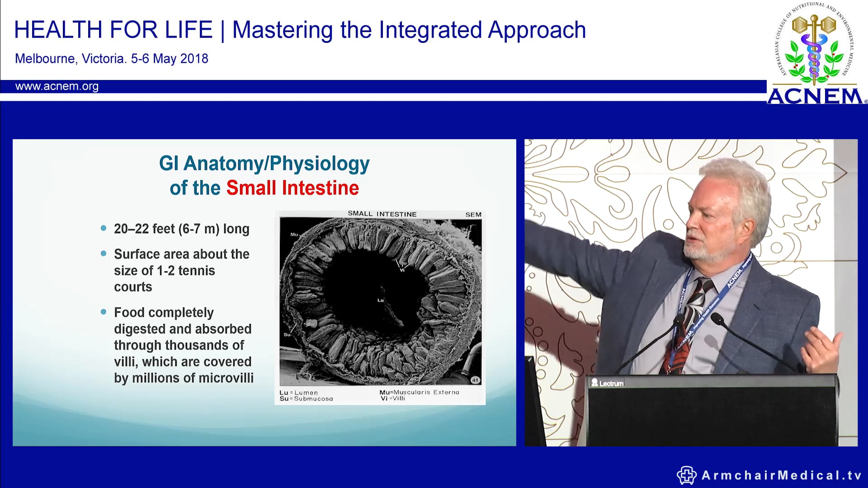Click the 'Vi' arrow marker on the villi
The width and height of the screenshot is (868, 488).
tap(402, 270)
